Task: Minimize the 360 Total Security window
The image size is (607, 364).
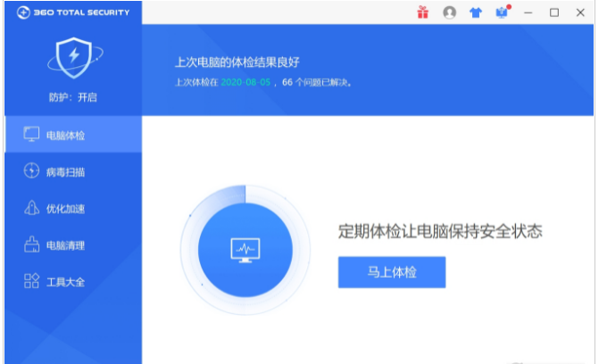Action: pyautogui.click(x=528, y=12)
